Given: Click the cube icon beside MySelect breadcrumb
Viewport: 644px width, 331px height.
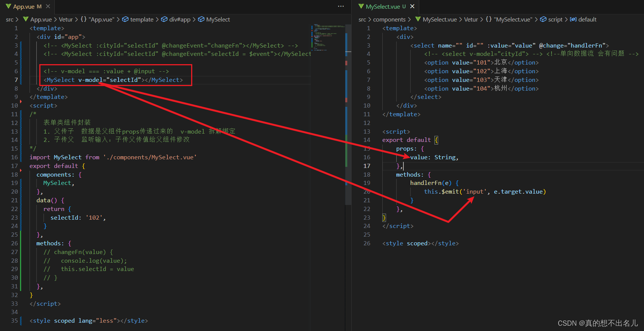Looking at the screenshot, I should 201,19.
